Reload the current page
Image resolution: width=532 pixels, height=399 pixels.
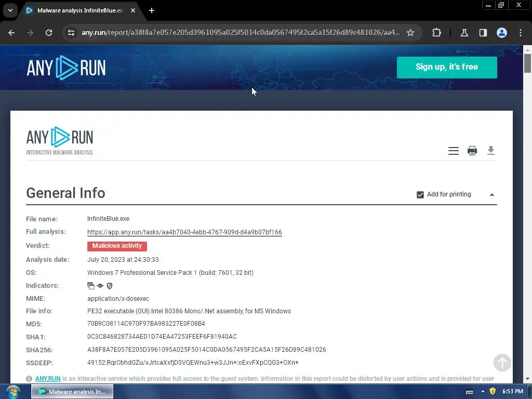tap(49, 33)
